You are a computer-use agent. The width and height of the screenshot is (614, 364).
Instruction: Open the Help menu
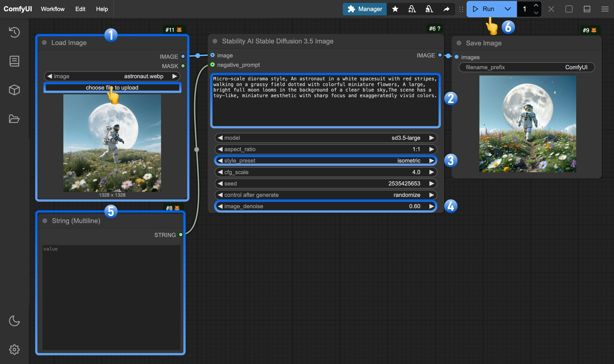102,9
